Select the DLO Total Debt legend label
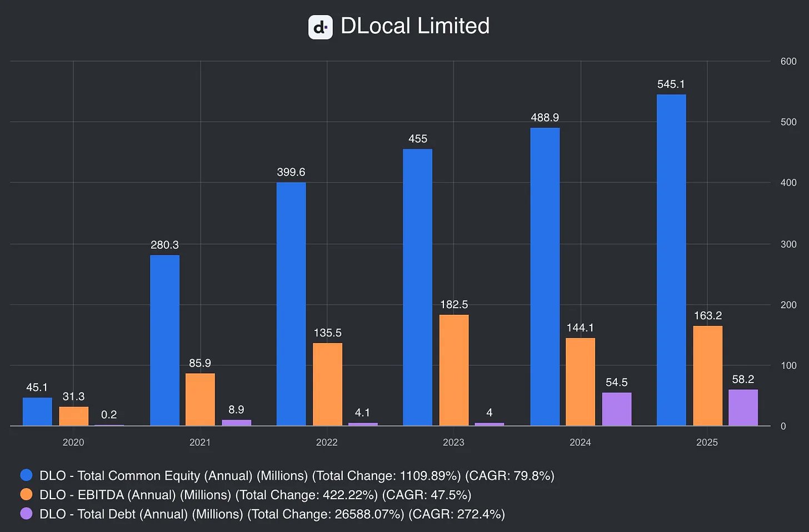 [x=272, y=514]
